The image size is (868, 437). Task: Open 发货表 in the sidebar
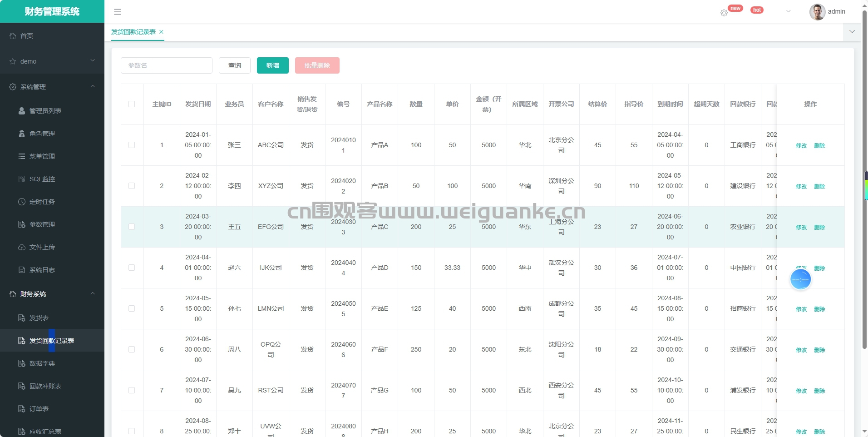[x=39, y=318]
